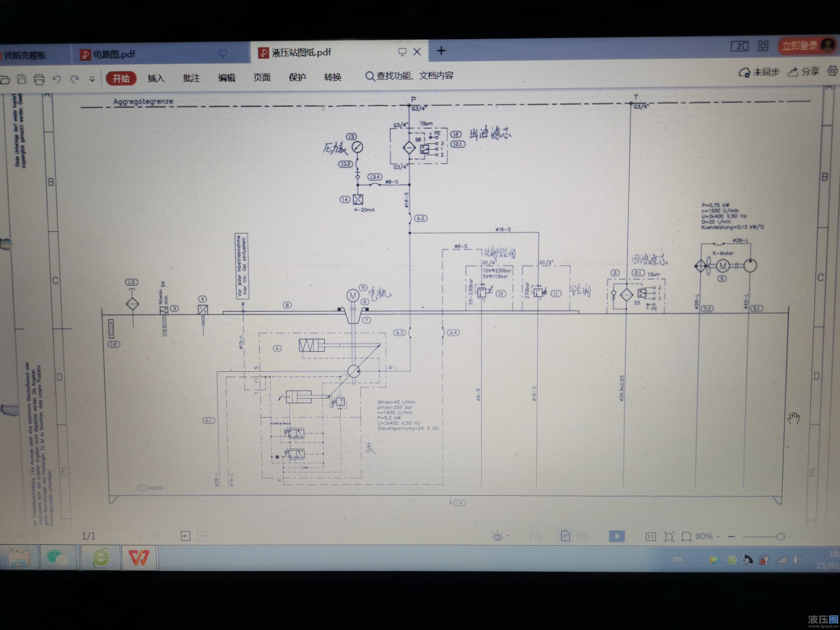This screenshot has height=630, width=840.
Task: Open the eye-protection mode icon
Action: point(497,536)
